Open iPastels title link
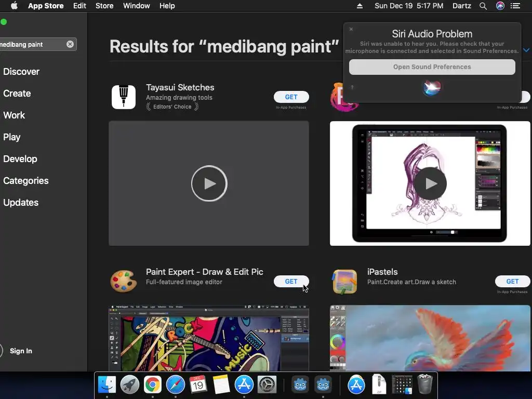This screenshot has width=532, height=399. point(382,272)
